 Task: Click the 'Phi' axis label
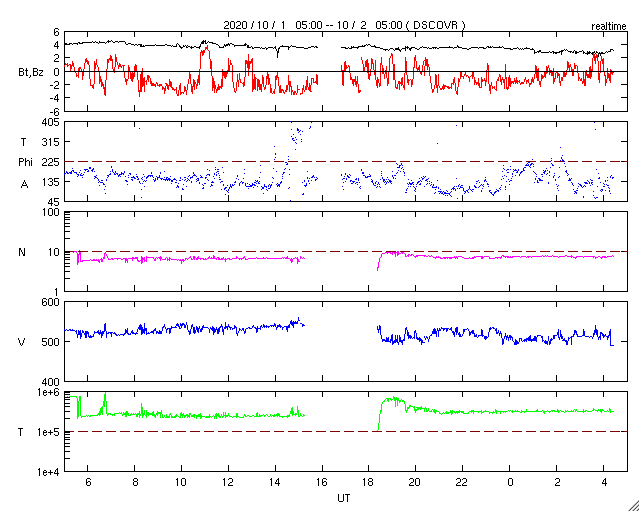pos(25,162)
